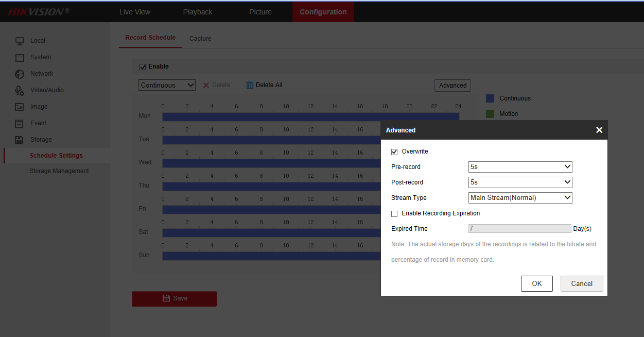
Task: Open the Post-record dropdown
Action: pos(520,182)
